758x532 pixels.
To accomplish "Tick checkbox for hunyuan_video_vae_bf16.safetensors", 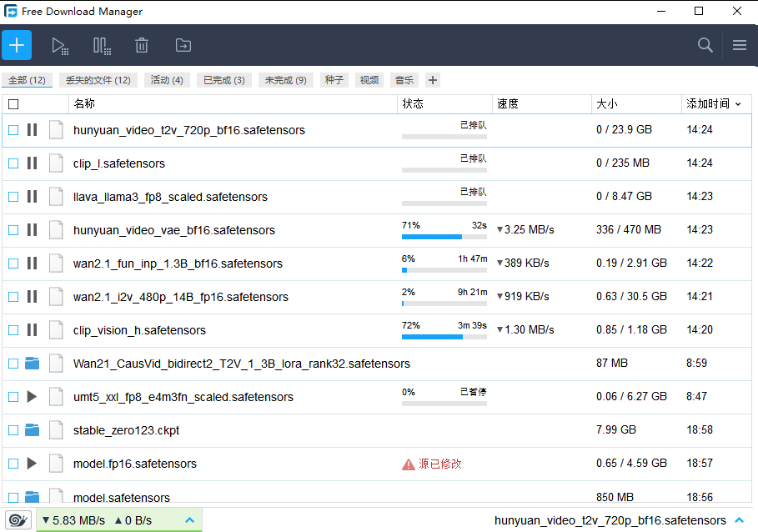I will (13, 230).
